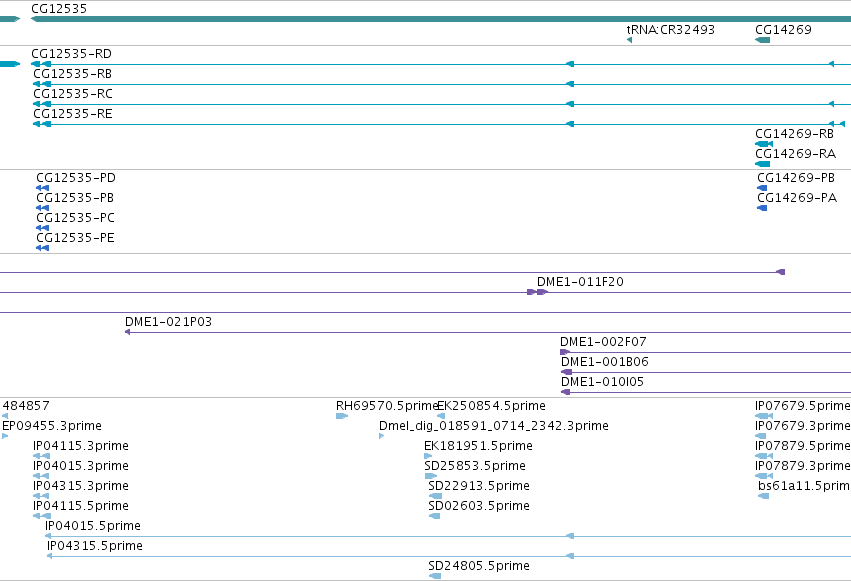Screen dimensions: 851x581
Task: Select the CG14269 gene label
Action: [x=783, y=29]
